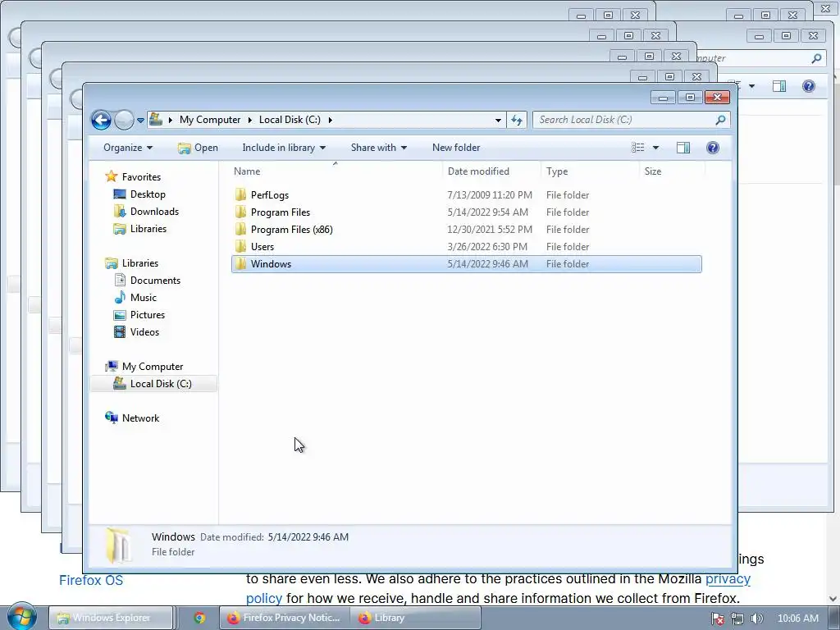Image resolution: width=840 pixels, height=630 pixels.
Task: Click the Refresh button beside address bar
Action: (x=517, y=120)
